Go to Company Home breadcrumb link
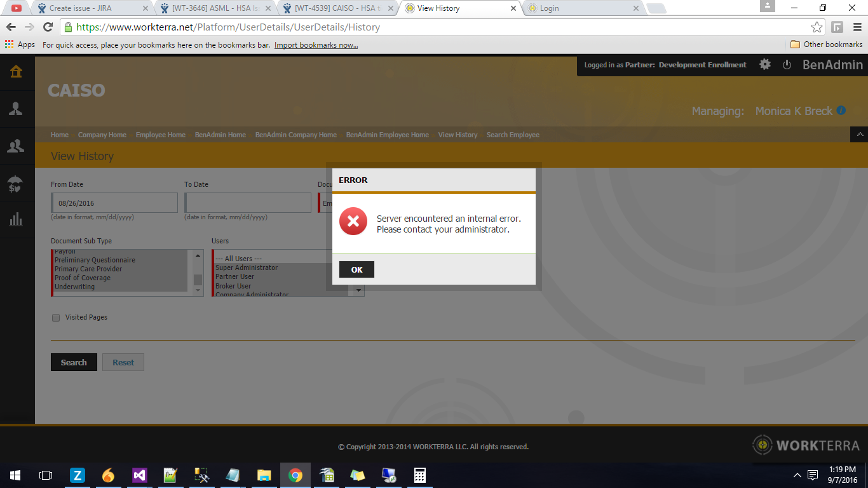The image size is (868, 488). pyautogui.click(x=102, y=135)
